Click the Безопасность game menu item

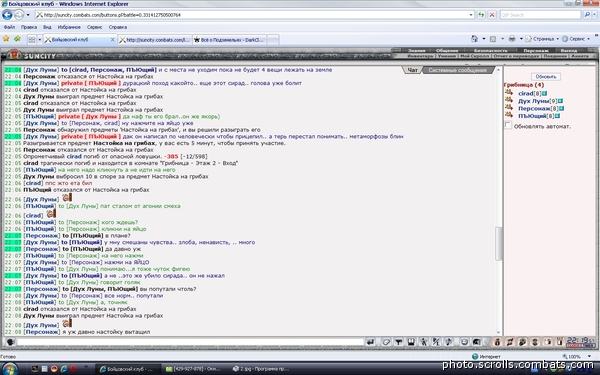click(x=490, y=50)
